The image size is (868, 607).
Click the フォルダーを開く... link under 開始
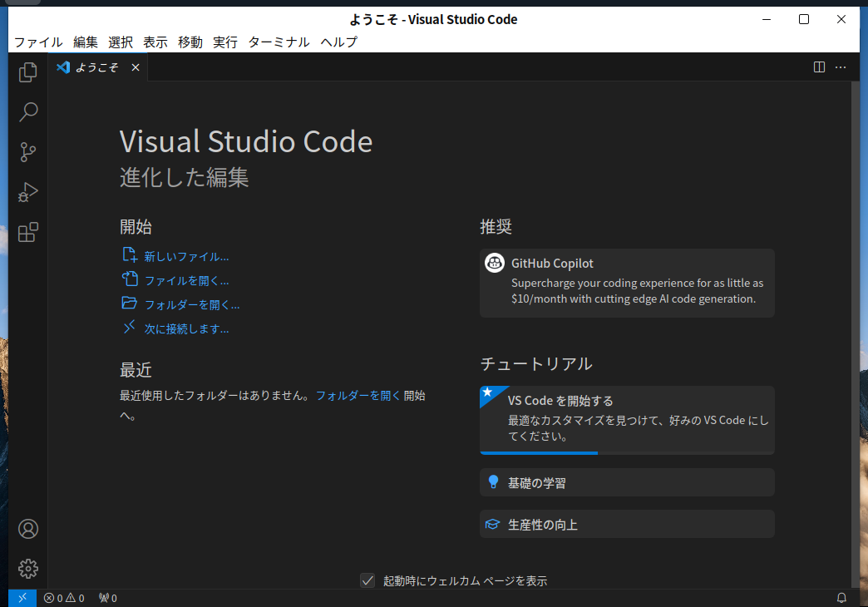coord(192,304)
